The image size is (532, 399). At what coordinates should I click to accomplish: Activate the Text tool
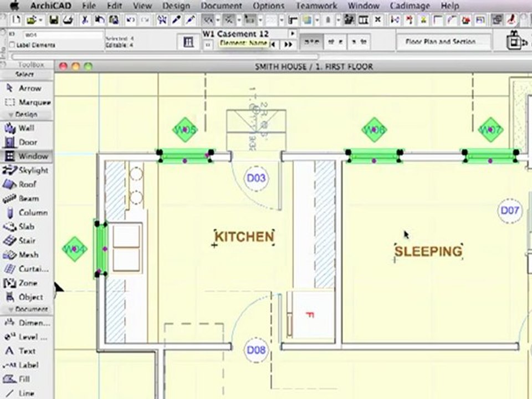click(x=27, y=351)
